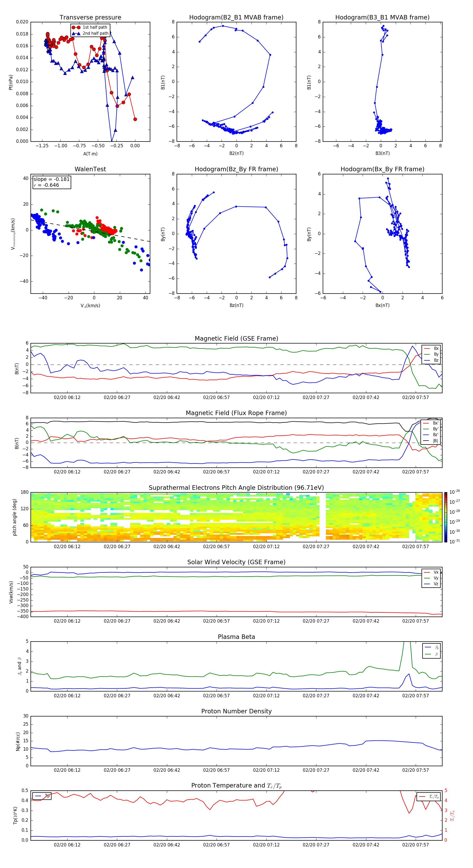Click the 'Te/Tp' legend entry in temperature panel
Screen dimensions: 473x868
coord(429,796)
